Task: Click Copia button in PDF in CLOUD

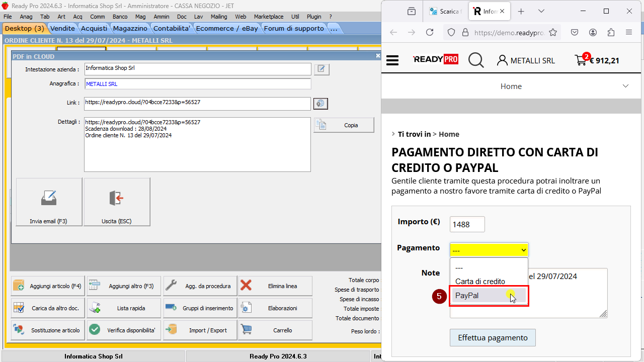Action: coord(344,125)
